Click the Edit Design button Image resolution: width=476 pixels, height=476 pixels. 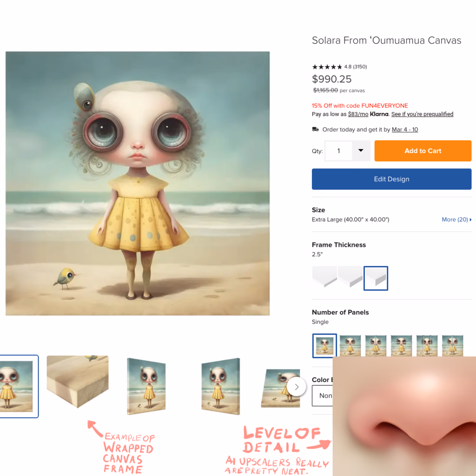[391, 179]
